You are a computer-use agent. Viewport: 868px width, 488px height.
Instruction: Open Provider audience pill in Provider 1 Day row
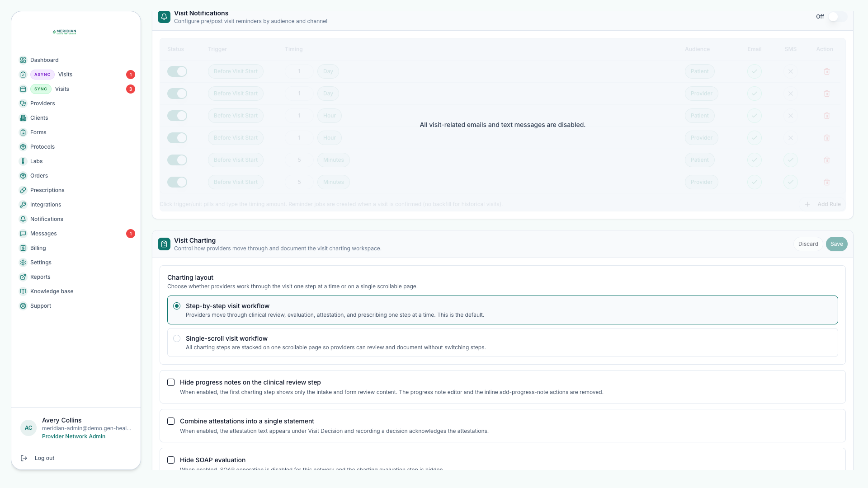click(702, 94)
